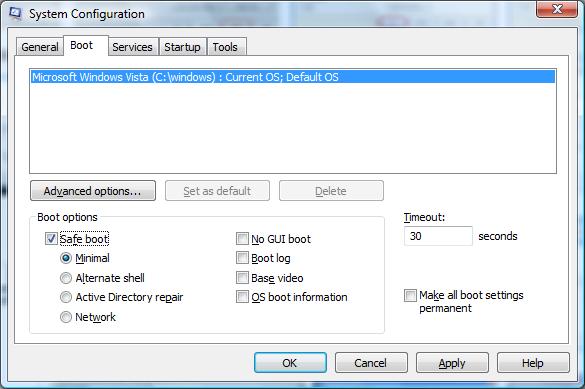Open the Services tab
Viewport: 585px width, 389px height.
pos(132,47)
